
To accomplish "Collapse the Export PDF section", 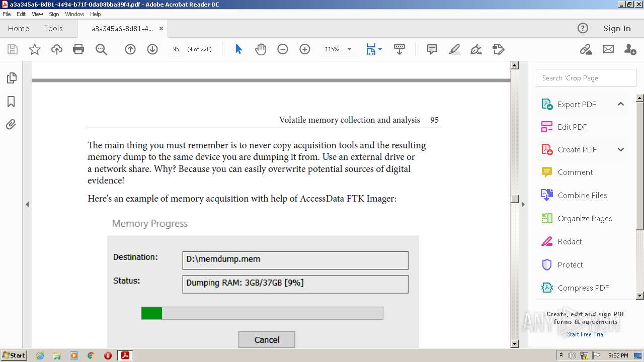I will coord(621,104).
